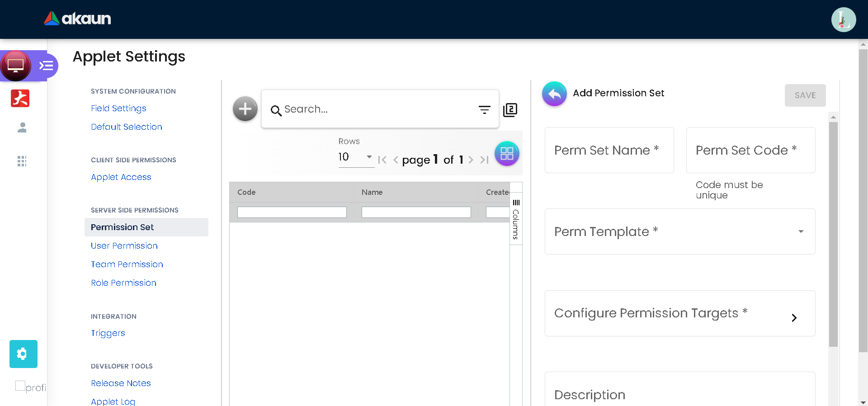Open the person profile sidebar icon
Viewport: 868px width, 406px height.
22,127
